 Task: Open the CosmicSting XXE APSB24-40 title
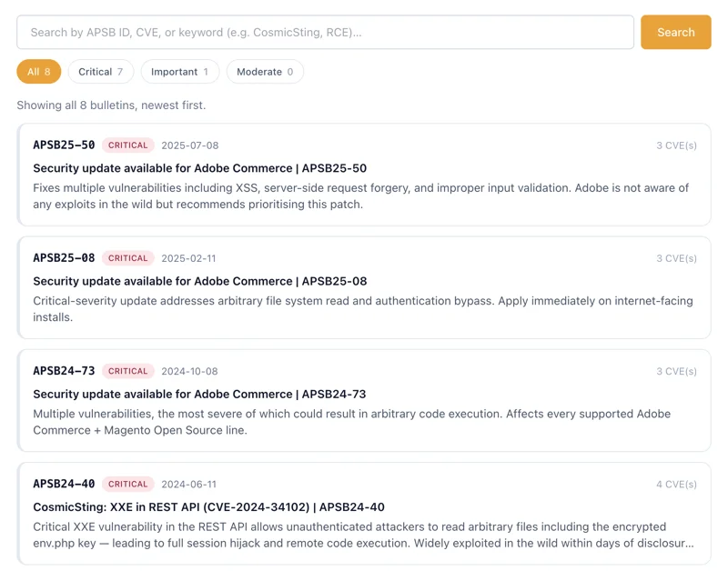[x=208, y=507]
